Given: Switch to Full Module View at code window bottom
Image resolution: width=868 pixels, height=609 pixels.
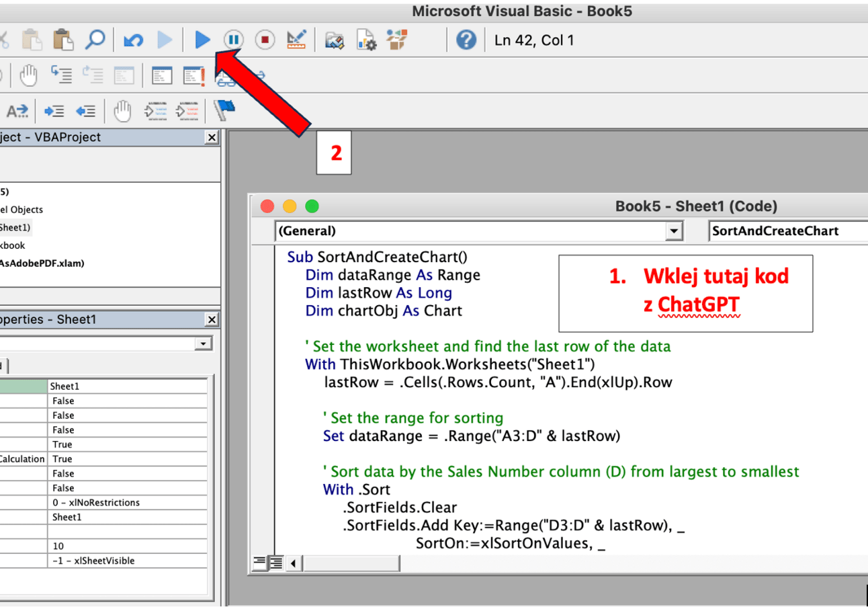Looking at the screenshot, I should click(275, 563).
